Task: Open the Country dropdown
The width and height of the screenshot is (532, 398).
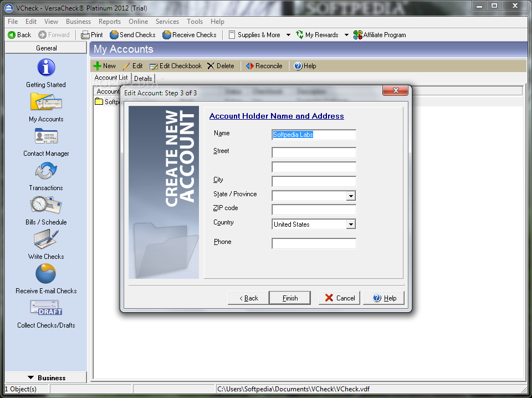Action: click(351, 224)
